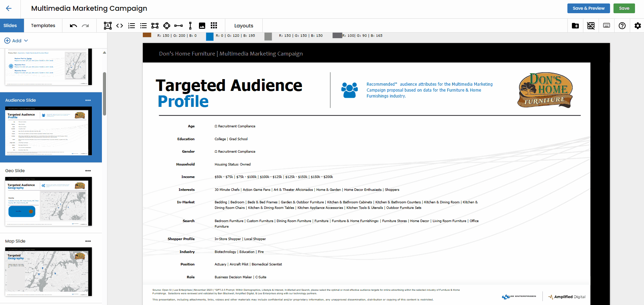Open Audience Slide three-dot options menu
The height and width of the screenshot is (305, 644).
click(88, 100)
